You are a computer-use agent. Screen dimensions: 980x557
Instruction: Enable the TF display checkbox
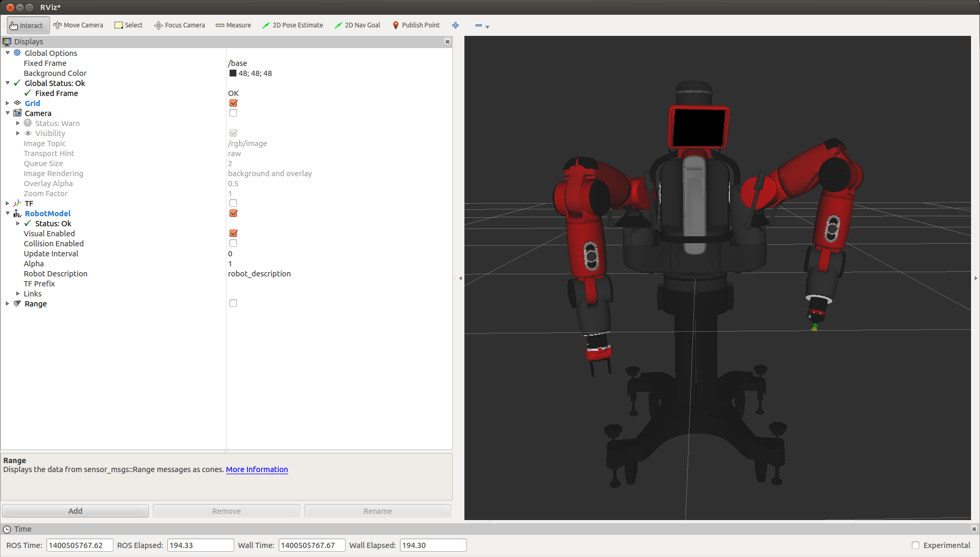pyautogui.click(x=233, y=203)
